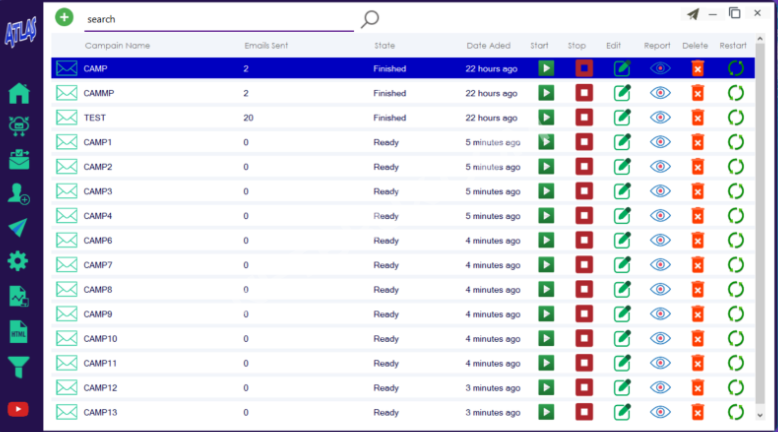
Task: Open the Home page from sidebar
Action: pyautogui.click(x=18, y=93)
